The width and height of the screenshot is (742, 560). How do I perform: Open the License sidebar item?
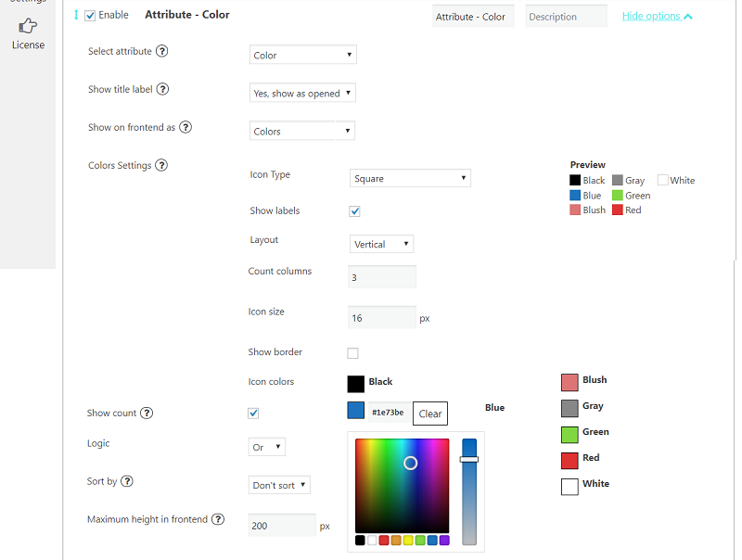[x=28, y=33]
